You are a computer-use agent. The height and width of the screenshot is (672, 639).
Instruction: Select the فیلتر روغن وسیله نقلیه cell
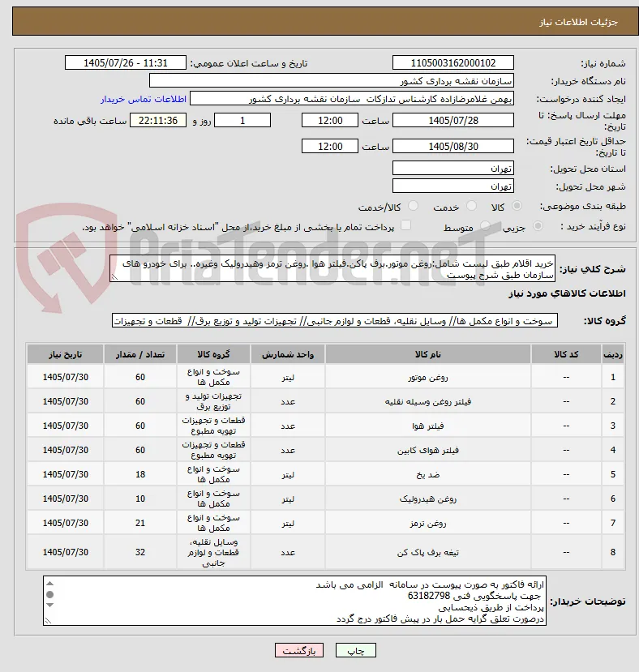(x=428, y=401)
